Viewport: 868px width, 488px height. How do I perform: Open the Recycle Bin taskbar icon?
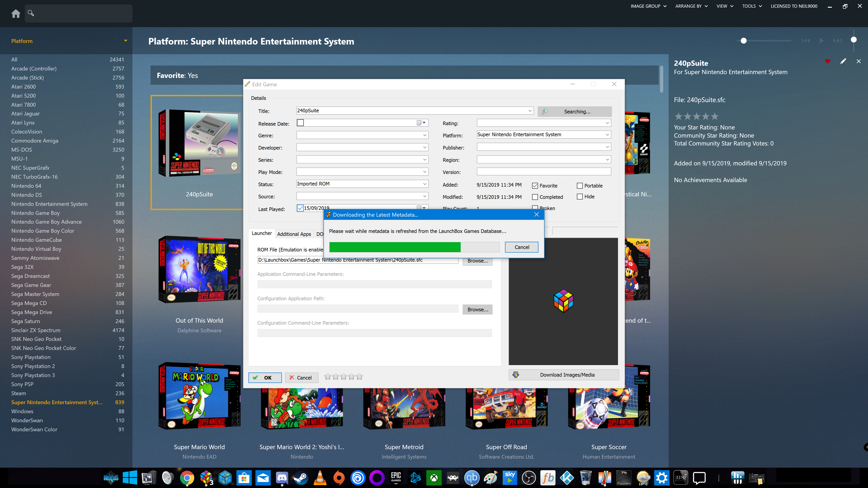(586, 478)
